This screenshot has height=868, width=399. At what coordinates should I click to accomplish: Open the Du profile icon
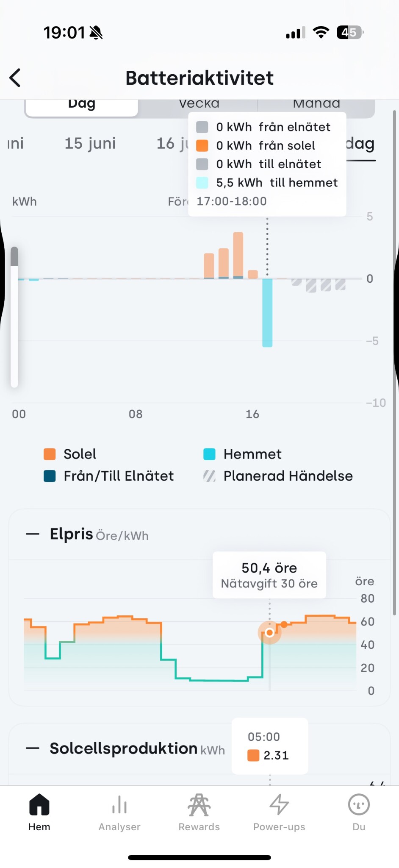point(359,804)
